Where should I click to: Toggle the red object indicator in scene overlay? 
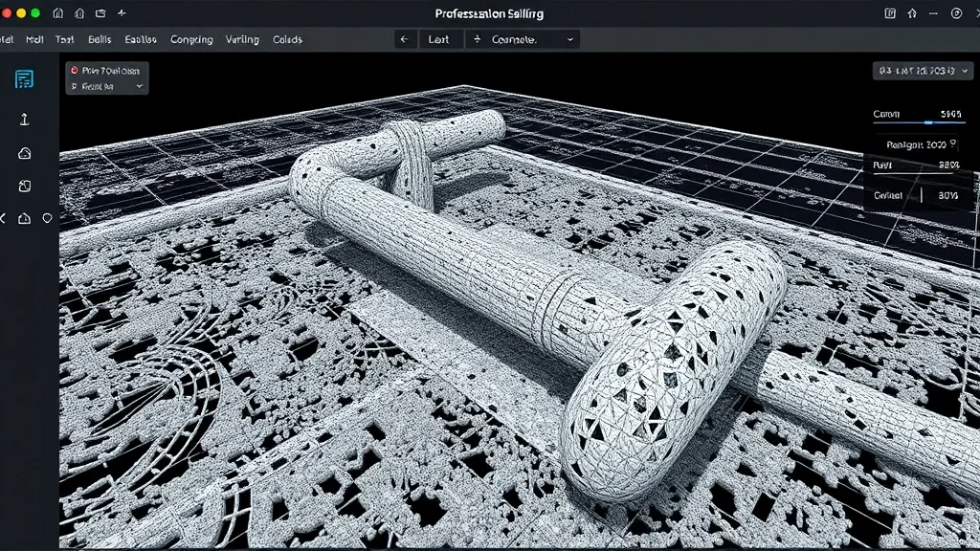click(75, 70)
